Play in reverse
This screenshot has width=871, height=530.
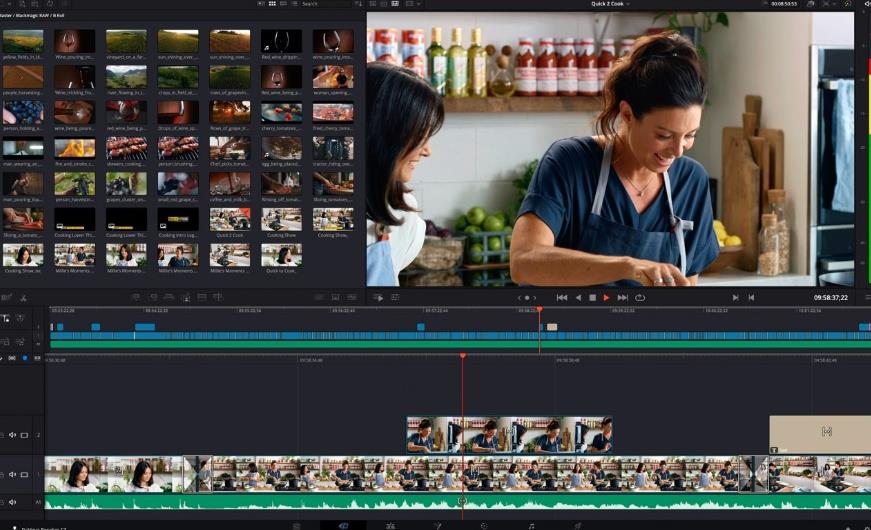[578, 298]
